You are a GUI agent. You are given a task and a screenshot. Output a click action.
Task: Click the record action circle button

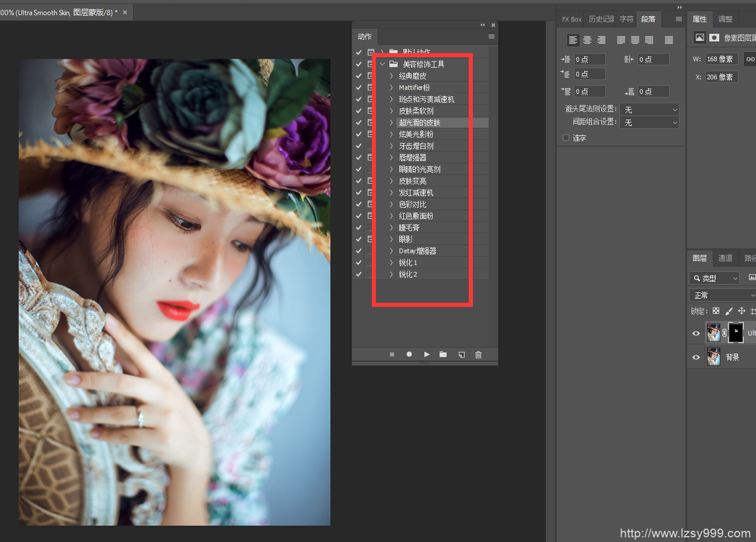[x=409, y=355]
